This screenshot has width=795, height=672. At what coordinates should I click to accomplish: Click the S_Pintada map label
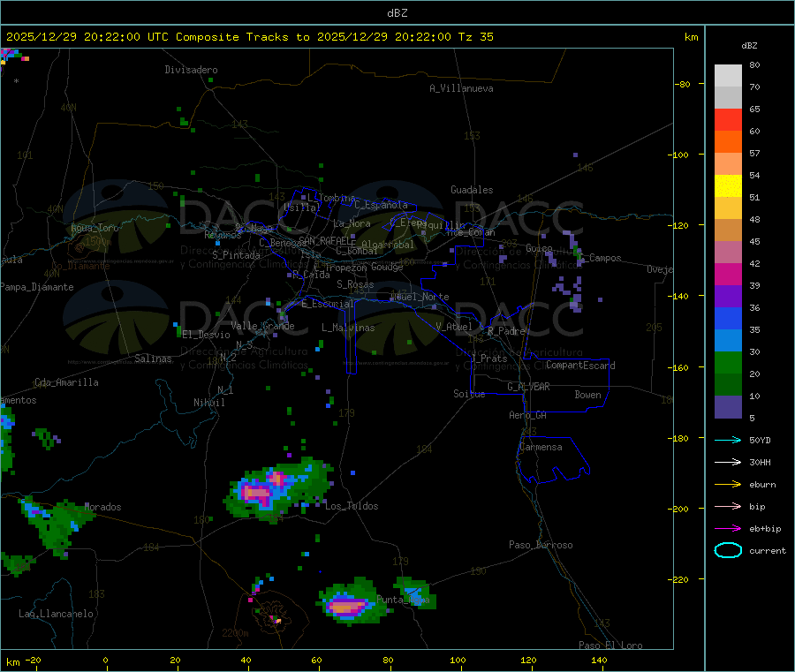tap(236, 255)
